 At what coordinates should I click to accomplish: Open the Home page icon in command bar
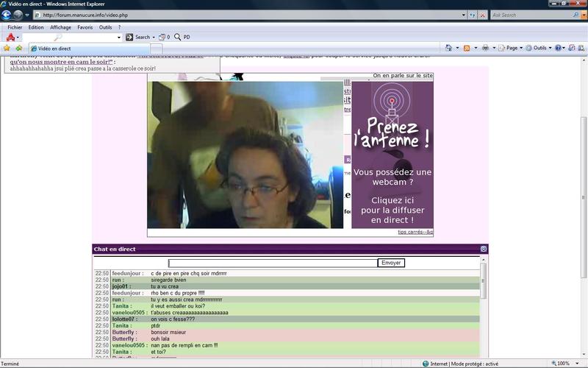click(448, 48)
